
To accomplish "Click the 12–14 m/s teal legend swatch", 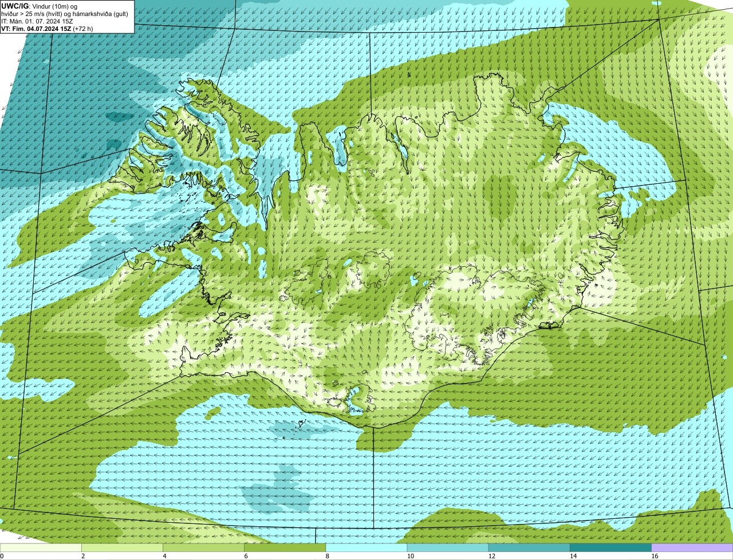I will [529, 547].
